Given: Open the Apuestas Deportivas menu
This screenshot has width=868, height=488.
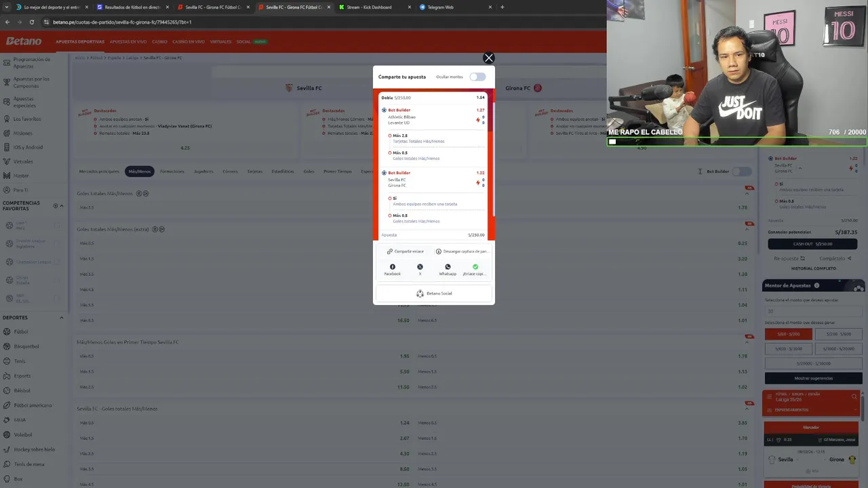Looking at the screenshot, I should pos(80,42).
